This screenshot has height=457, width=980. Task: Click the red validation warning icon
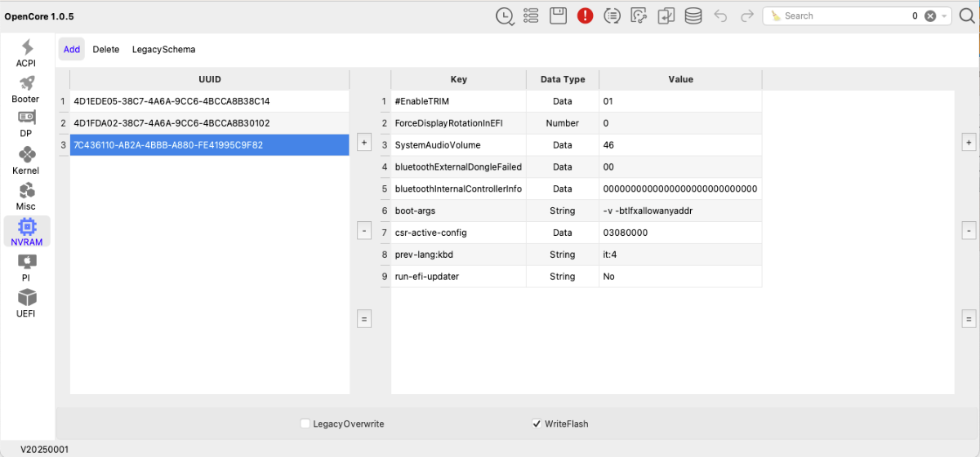[x=585, y=16]
